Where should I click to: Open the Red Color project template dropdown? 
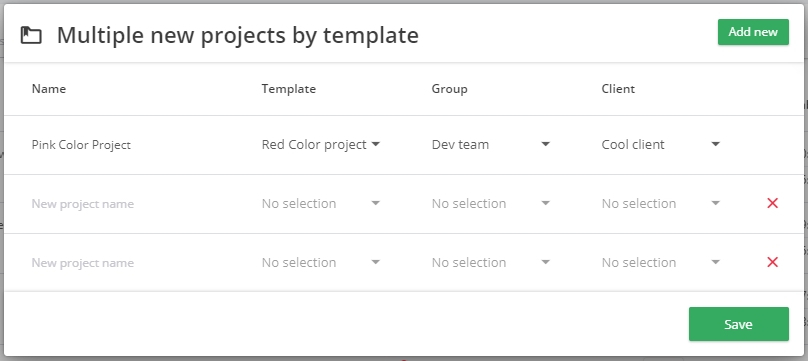[x=321, y=145]
